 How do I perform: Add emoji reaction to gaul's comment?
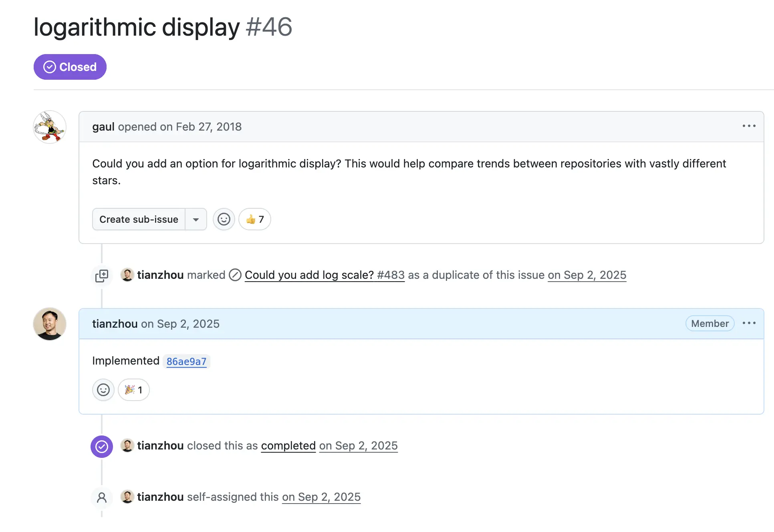pos(224,219)
